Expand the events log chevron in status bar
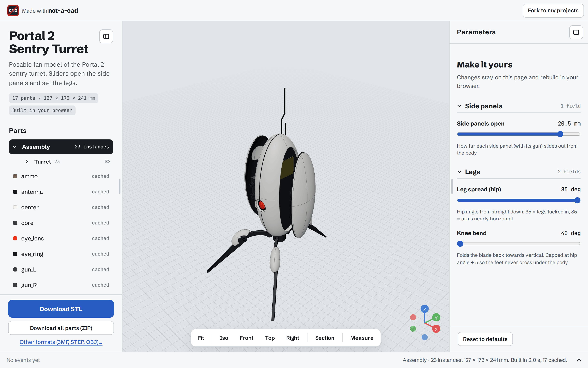 coord(579,360)
